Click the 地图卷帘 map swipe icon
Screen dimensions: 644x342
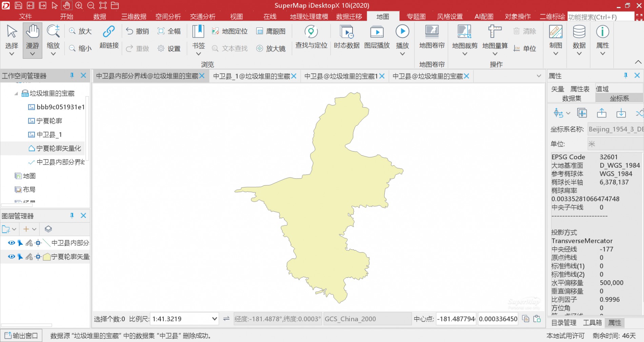pos(432,32)
